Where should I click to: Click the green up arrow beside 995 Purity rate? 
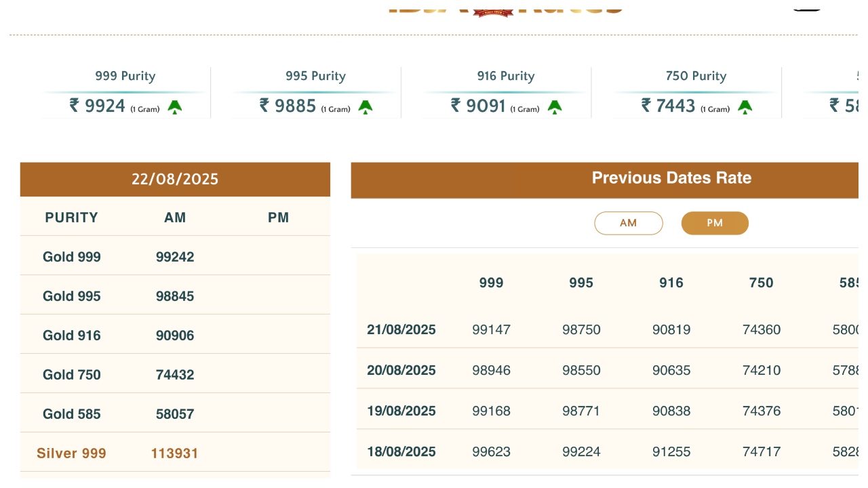point(366,106)
